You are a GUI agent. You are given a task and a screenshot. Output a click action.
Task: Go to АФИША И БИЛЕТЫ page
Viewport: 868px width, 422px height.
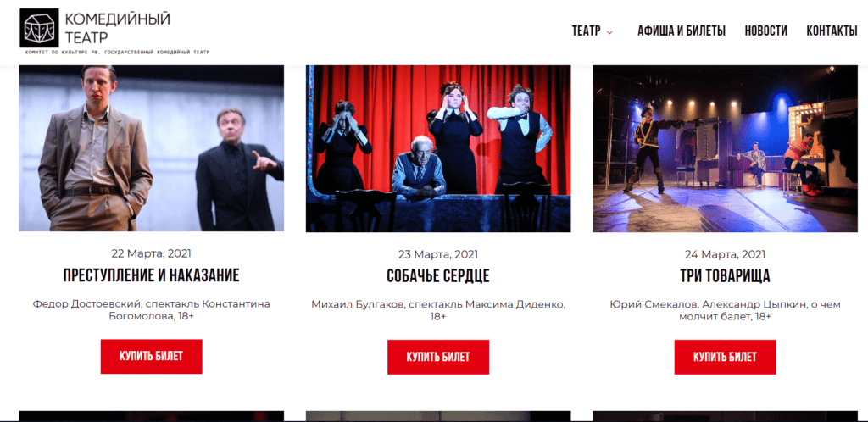point(681,31)
